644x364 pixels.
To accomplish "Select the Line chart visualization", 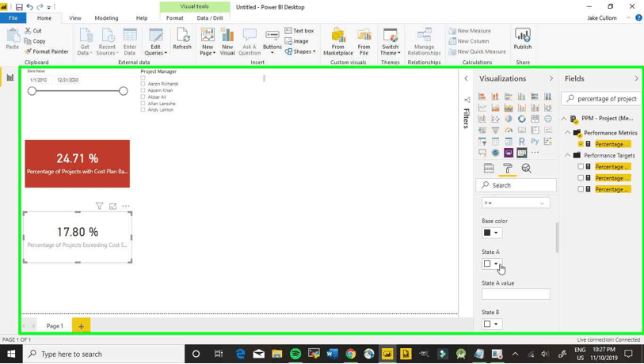I will (482, 108).
